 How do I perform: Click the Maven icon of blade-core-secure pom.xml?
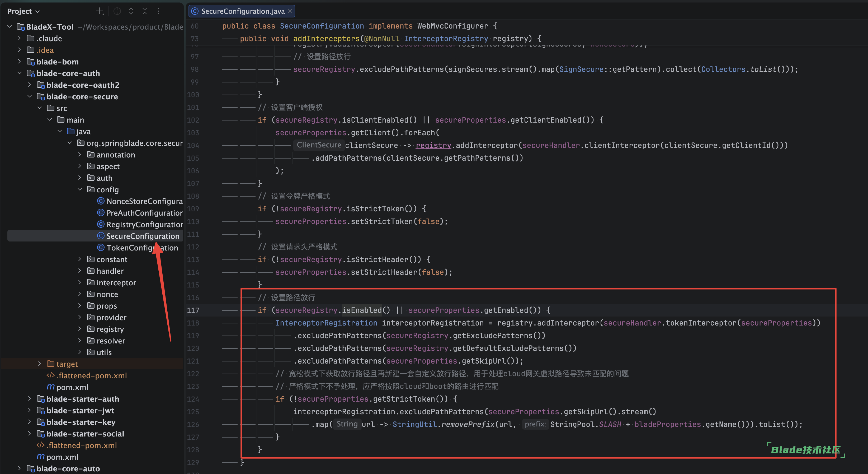click(x=50, y=387)
